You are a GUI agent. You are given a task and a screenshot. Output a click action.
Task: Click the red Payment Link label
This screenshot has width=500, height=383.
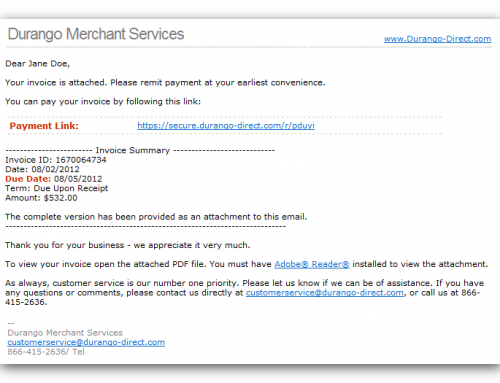pos(44,126)
